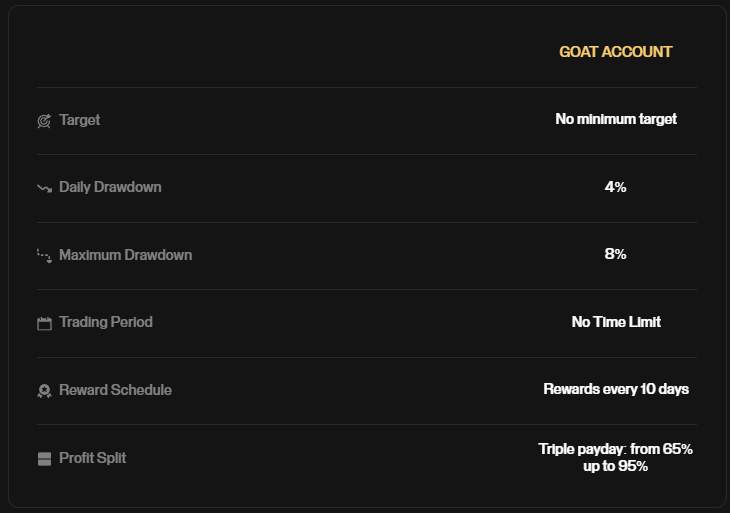Click the 8% maximum drawdown value
The width and height of the screenshot is (730, 513).
pos(615,254)
